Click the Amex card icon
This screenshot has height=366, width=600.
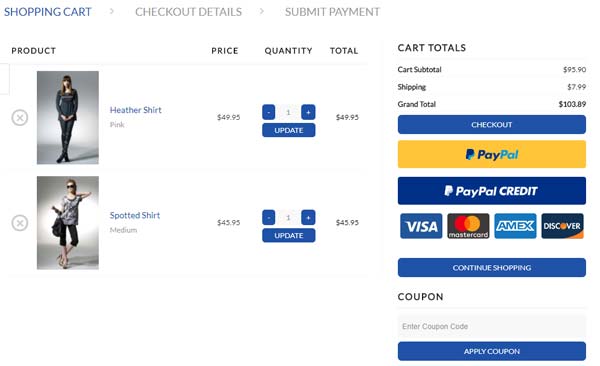(515, 226)
